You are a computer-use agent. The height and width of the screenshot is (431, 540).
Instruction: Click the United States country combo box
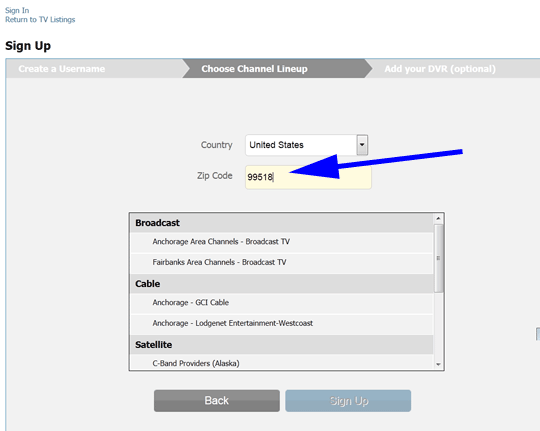(307, 145)
